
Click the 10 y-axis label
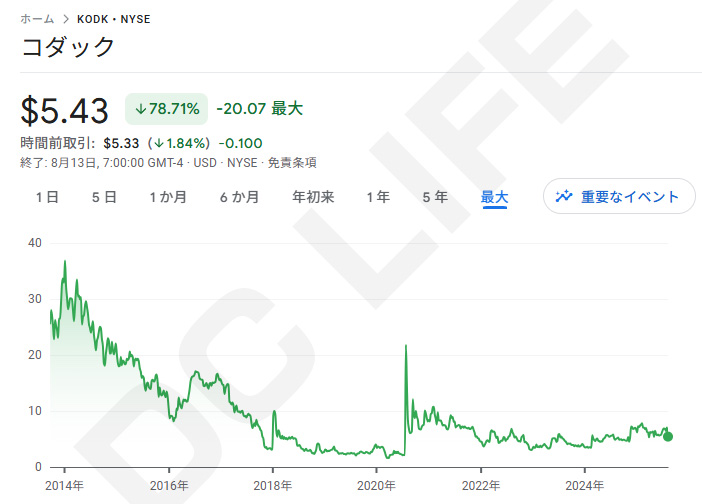[35, 411]
